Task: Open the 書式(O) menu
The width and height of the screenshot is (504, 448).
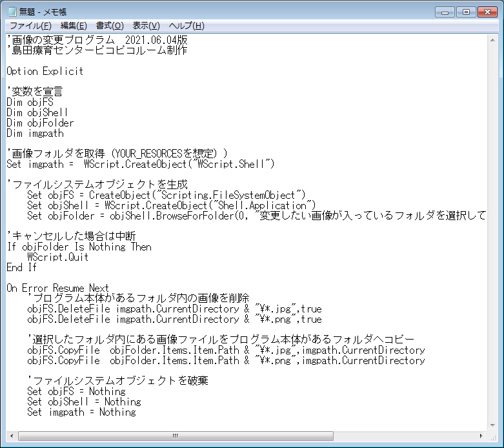Action: coord(110,26)
